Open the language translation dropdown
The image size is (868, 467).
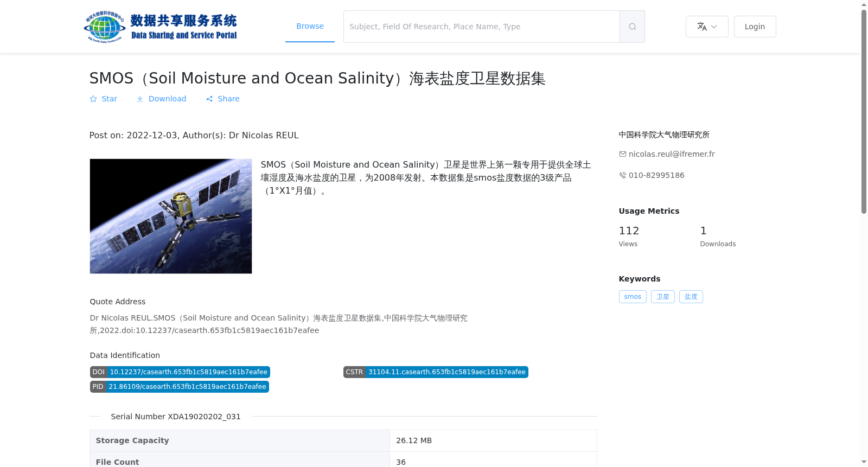coord(707,27)
